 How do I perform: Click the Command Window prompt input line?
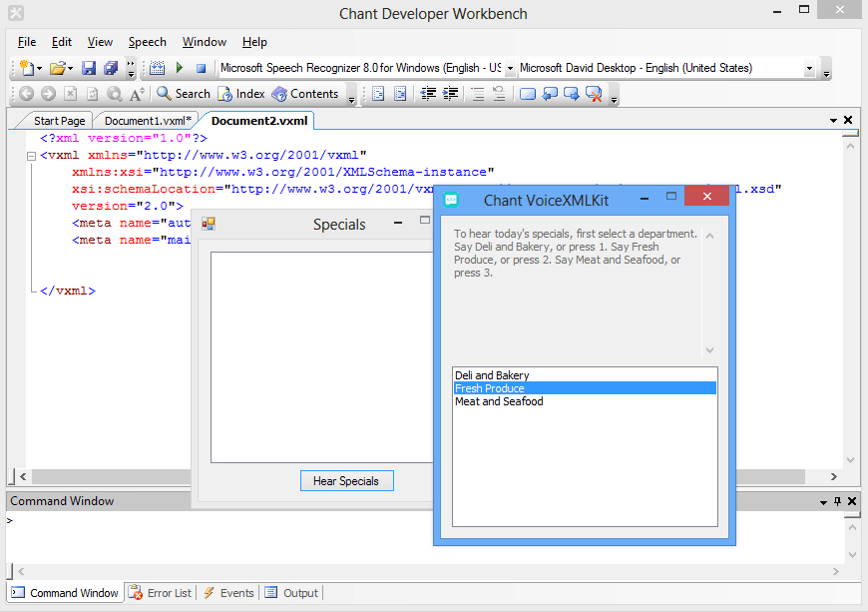point(425,520)
